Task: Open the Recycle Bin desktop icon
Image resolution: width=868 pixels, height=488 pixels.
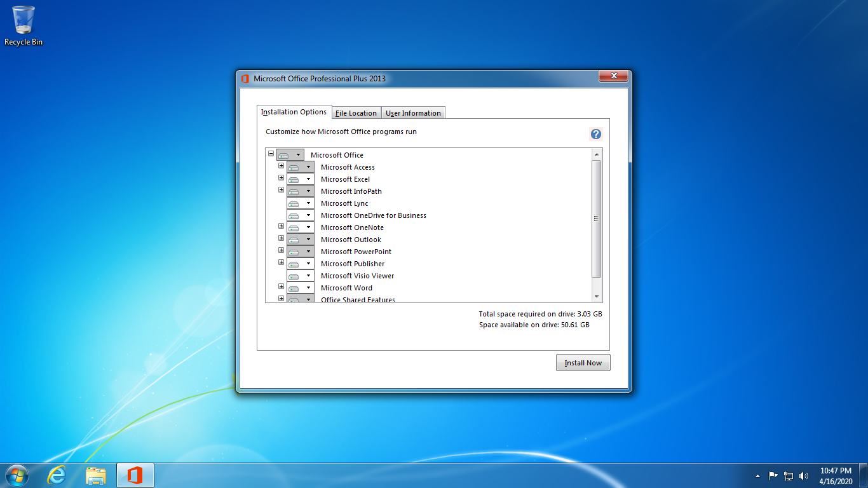Action: coord(24,25)
